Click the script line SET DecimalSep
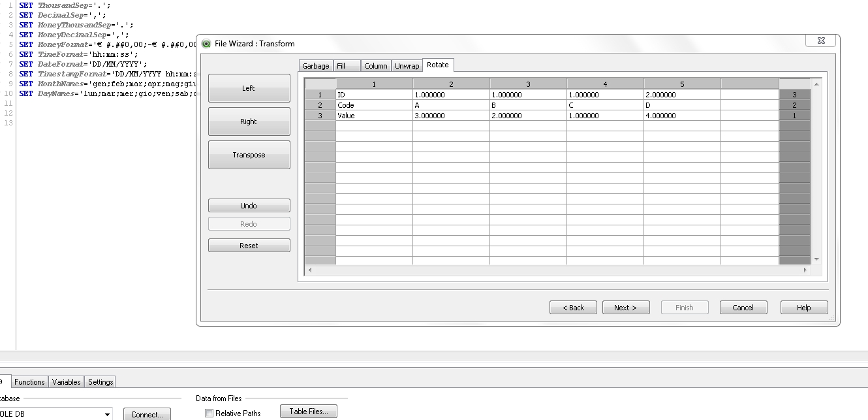The width and height of the screenshot is (868, 420). 63,15
